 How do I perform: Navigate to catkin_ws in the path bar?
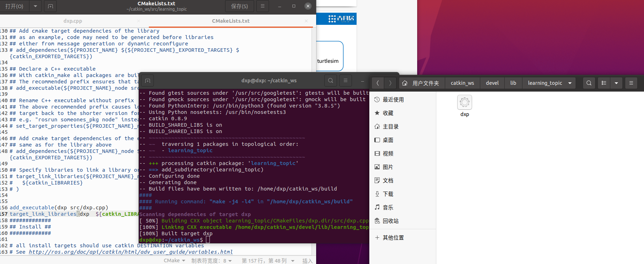click(x=462, y=83)
